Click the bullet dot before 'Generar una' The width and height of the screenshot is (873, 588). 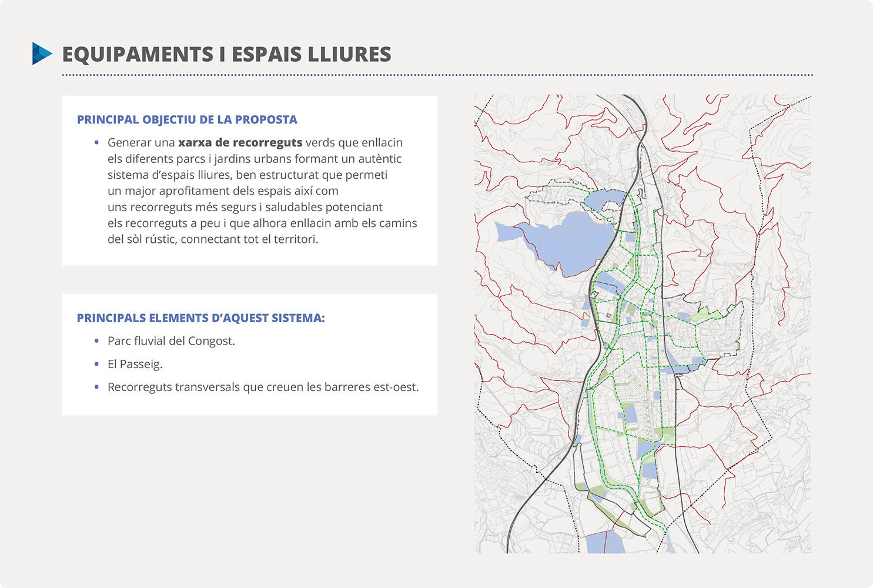click(x=96, y=142)
